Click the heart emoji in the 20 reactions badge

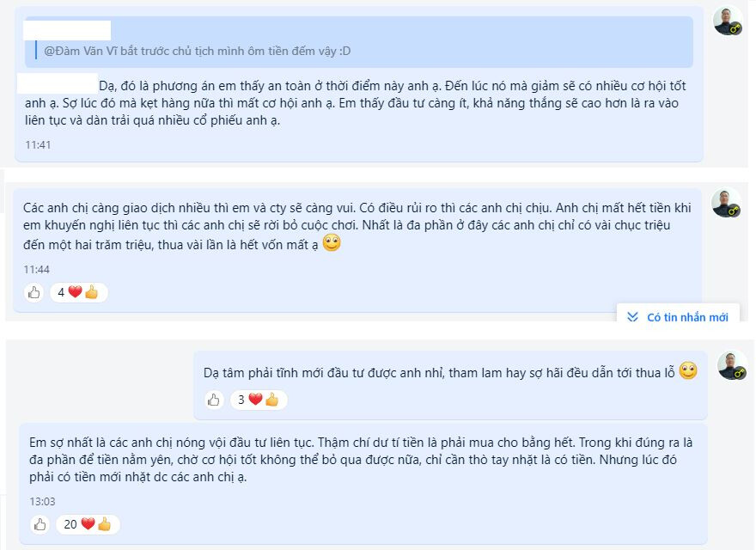tap(88, 523)
